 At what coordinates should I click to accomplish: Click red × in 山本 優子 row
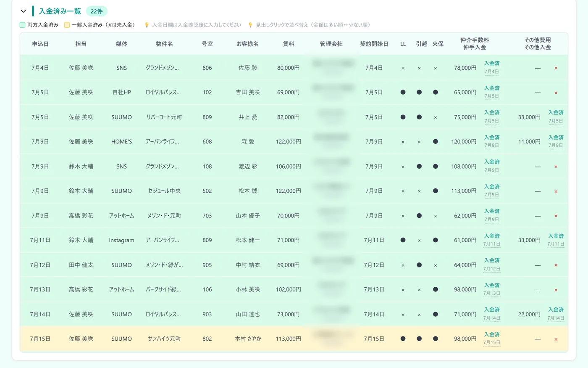pyautogui.click(x=556, y=216)
